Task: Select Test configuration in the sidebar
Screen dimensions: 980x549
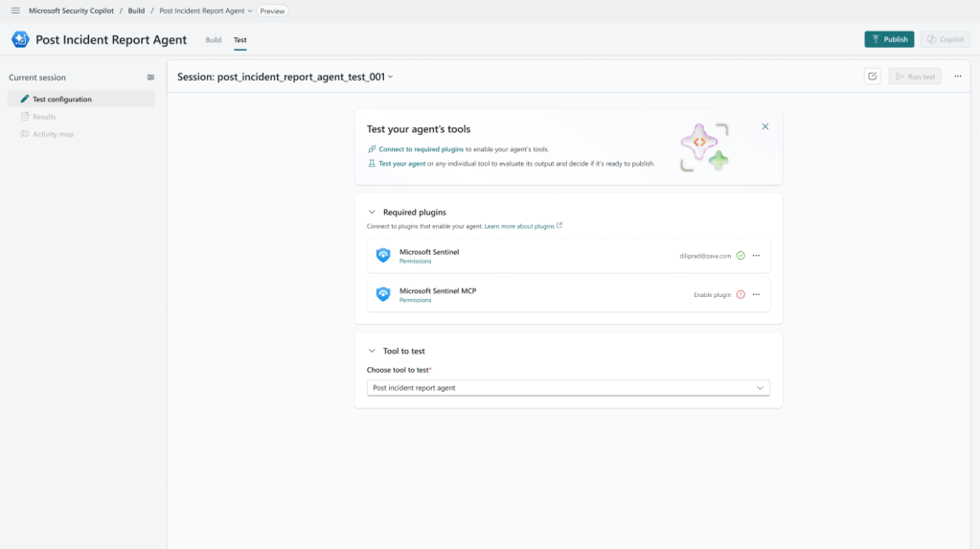Action: [62, 100]
